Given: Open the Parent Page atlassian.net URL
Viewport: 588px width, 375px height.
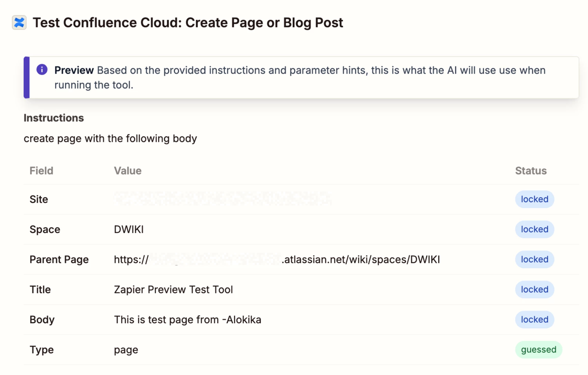Looking at the screenshot, I should pos(277,260).
